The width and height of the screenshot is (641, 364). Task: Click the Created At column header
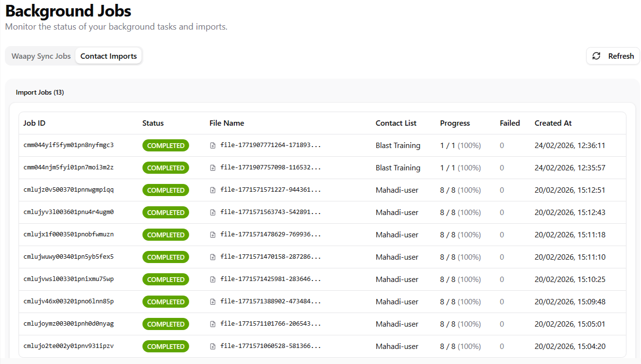(553, 123)
